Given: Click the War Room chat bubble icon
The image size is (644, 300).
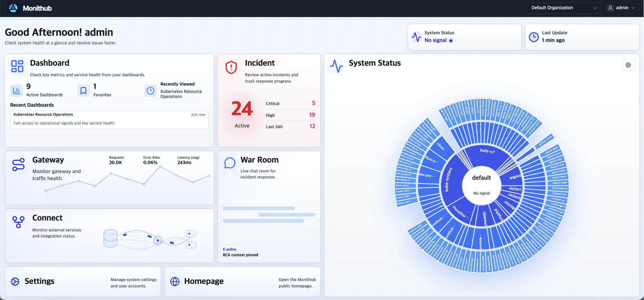Looking at the screenshot, I should (x=230, y=163).
